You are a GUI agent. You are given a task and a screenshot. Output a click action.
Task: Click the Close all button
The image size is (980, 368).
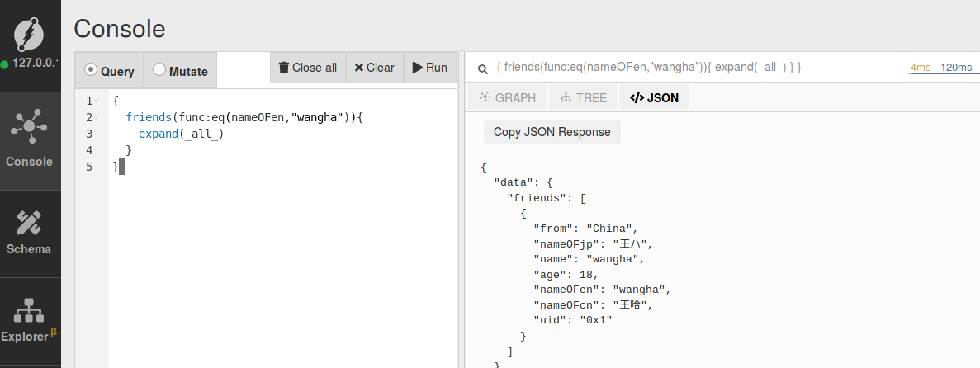pos(308,68)
